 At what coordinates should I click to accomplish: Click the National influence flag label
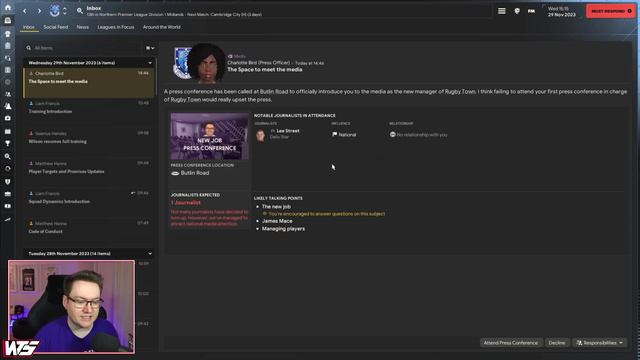coord(344,134)
